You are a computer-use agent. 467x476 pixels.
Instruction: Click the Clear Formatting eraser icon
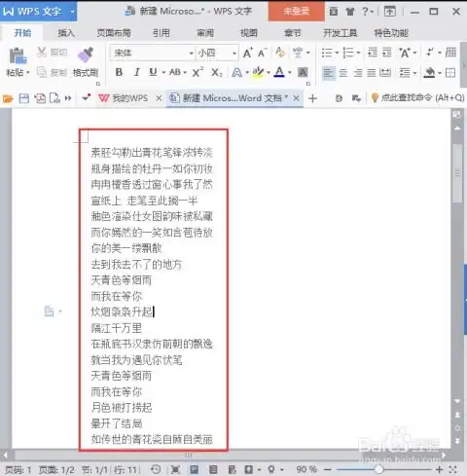tap(280, 53)
